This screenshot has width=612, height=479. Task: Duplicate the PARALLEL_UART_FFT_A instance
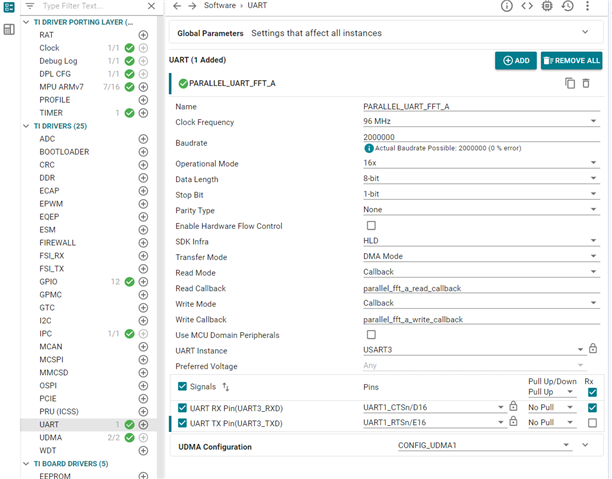point(569,83)
